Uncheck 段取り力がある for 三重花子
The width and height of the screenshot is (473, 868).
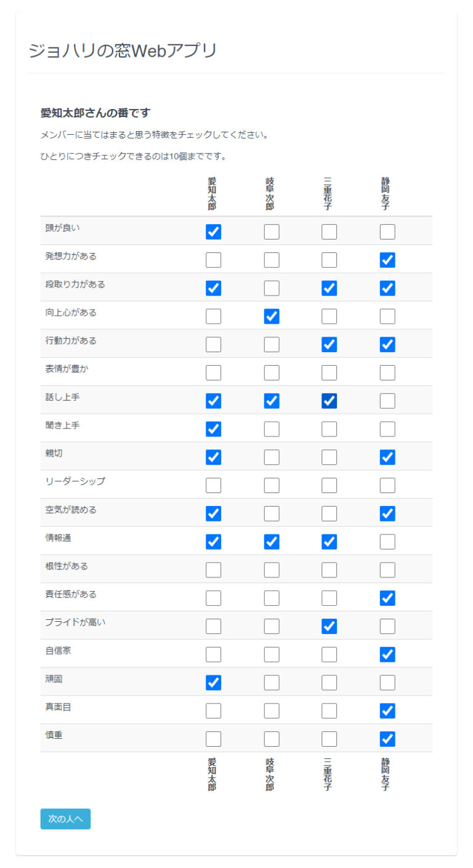pos(329,288)
